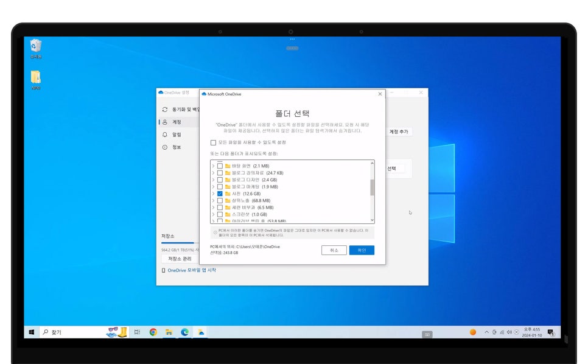Uncheck the 12.6 GB photos folder checkbox
Image resolution: width=588 pixels, height=364 pixels.
[x=220, y=194]
